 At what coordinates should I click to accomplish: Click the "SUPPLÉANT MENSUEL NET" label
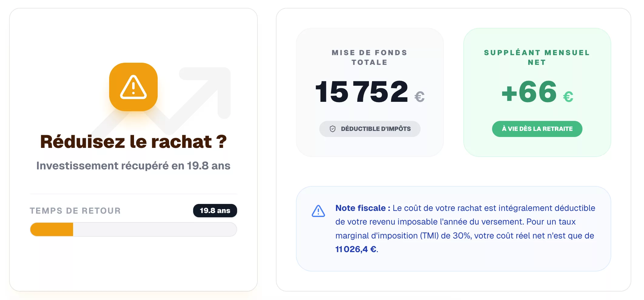tap(537, 58)
